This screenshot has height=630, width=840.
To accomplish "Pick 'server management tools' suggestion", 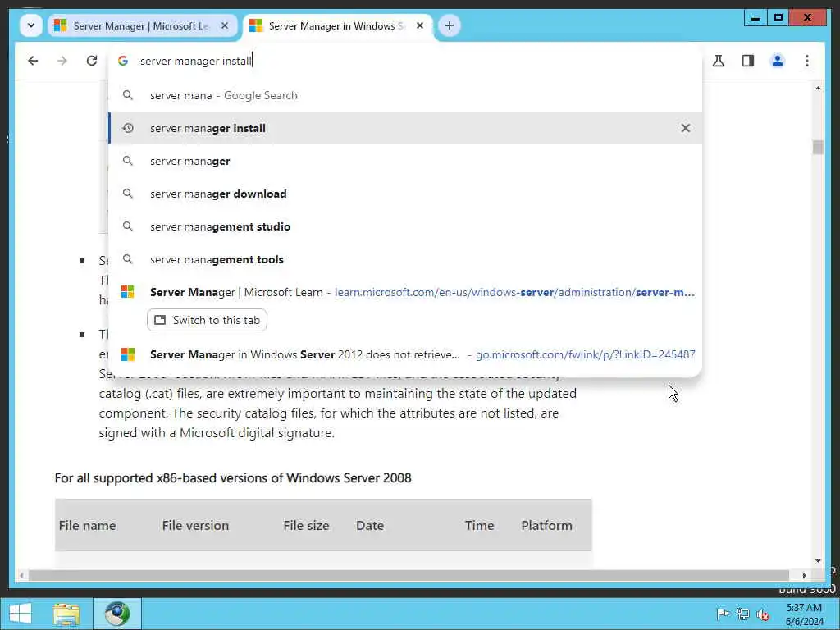I will (405, 259).
